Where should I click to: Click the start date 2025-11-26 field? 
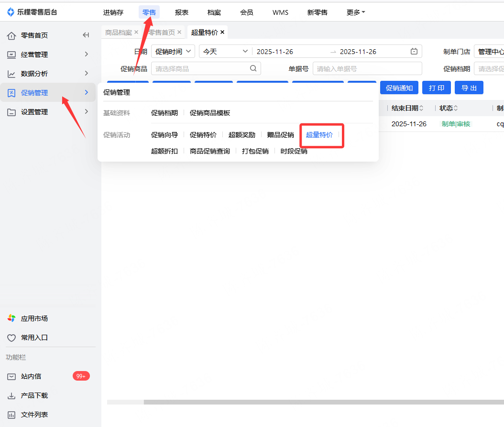click(x=275, y=52)
